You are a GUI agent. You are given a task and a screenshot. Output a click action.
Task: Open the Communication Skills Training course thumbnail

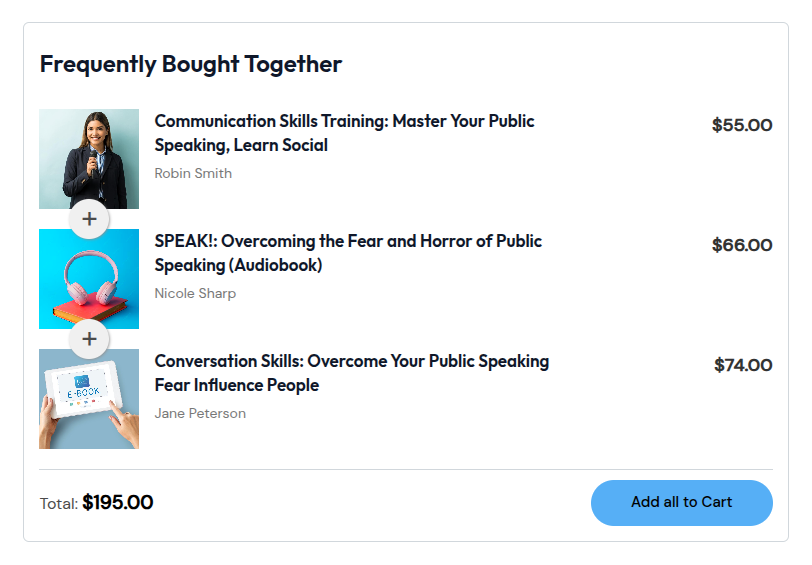[89, 157]
